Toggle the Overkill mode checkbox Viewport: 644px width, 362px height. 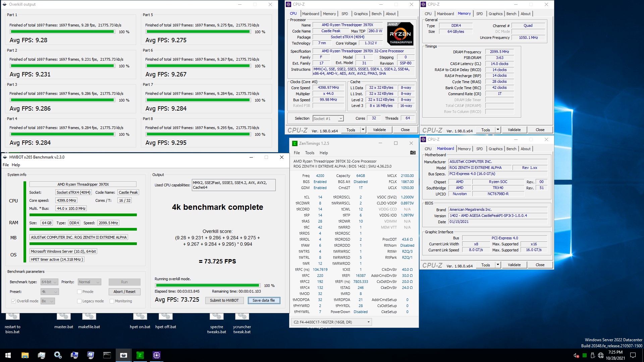point(13,301)
